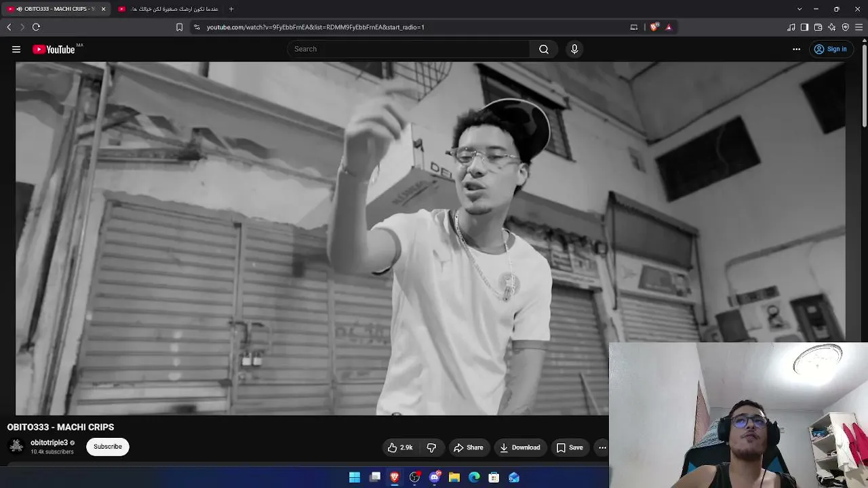Download the video
Screen dimensions: 868x488
[x=520, y=447]
